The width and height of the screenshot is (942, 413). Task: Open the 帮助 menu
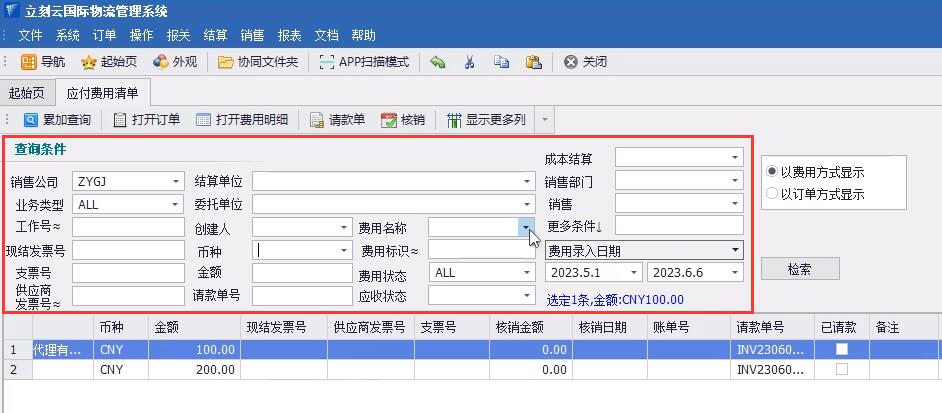tap(363, 35)
